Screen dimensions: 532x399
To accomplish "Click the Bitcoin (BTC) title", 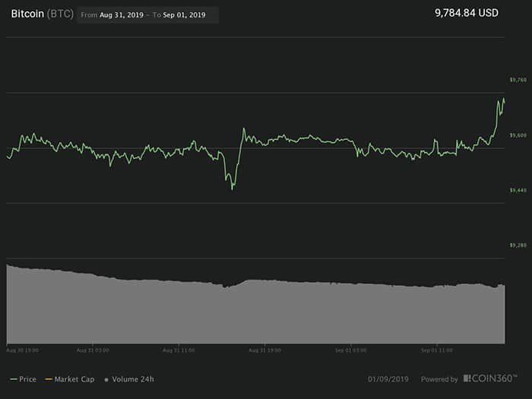I will pyautogui.click(x=42, y=14).
